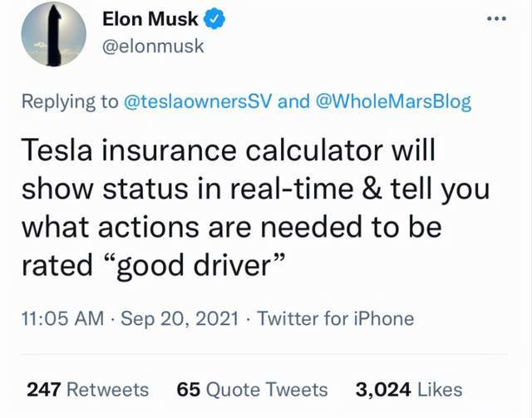Click the 11:05 AM timestamp

click(x=63, y=318)
